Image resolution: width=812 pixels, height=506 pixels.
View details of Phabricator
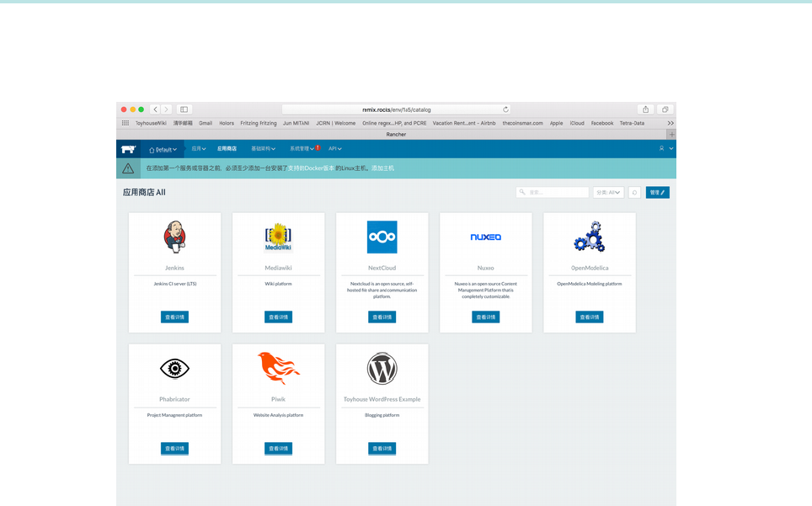tap(174, 449)
